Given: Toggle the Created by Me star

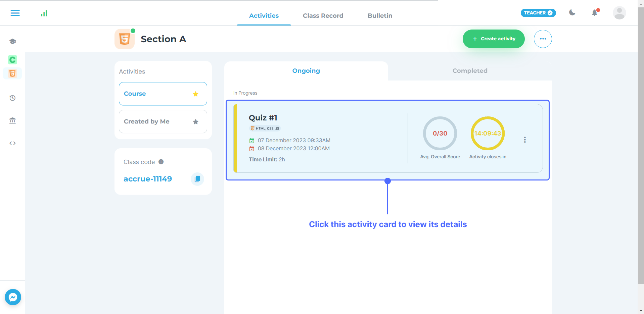Looking at the screenshot, I should click(x=195, y=122).
